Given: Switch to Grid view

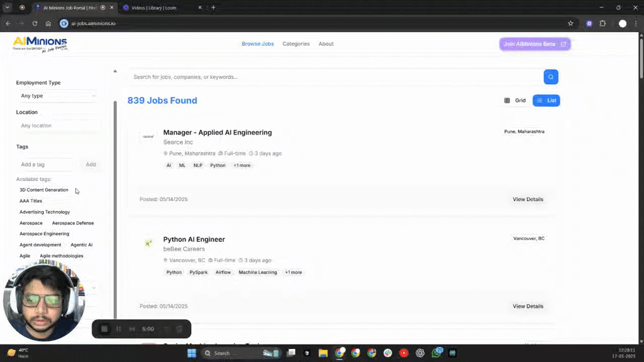Looking at the screenshot, I should coord(515,100).
